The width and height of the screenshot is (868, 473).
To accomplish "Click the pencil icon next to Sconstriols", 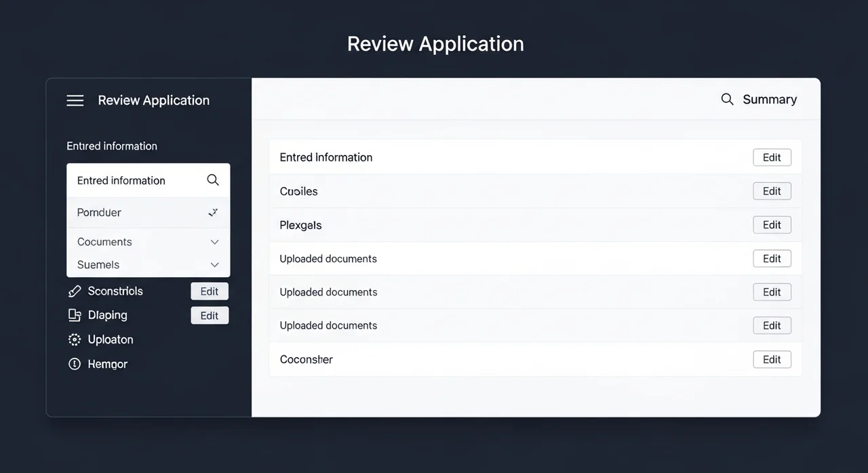I will pyautogui.click(x=75, y=291).
